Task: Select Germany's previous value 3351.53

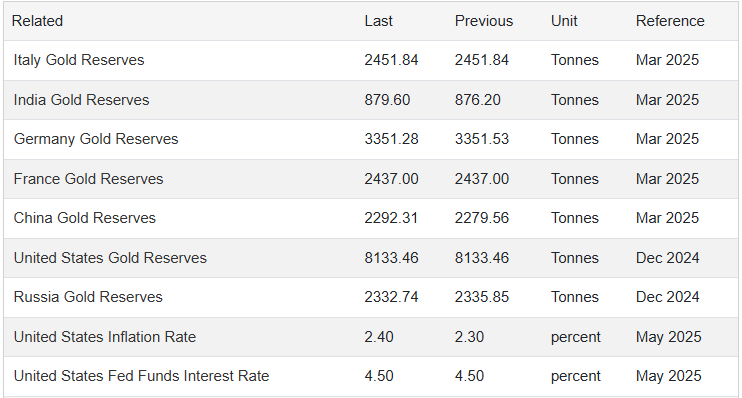Action: coord(482,139)
